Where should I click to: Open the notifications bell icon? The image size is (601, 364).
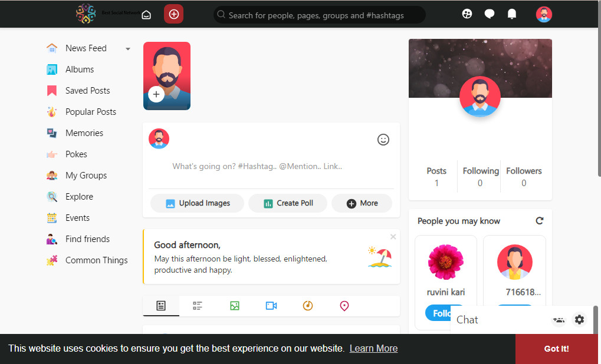pyautogui.click(x=512, y=14)
